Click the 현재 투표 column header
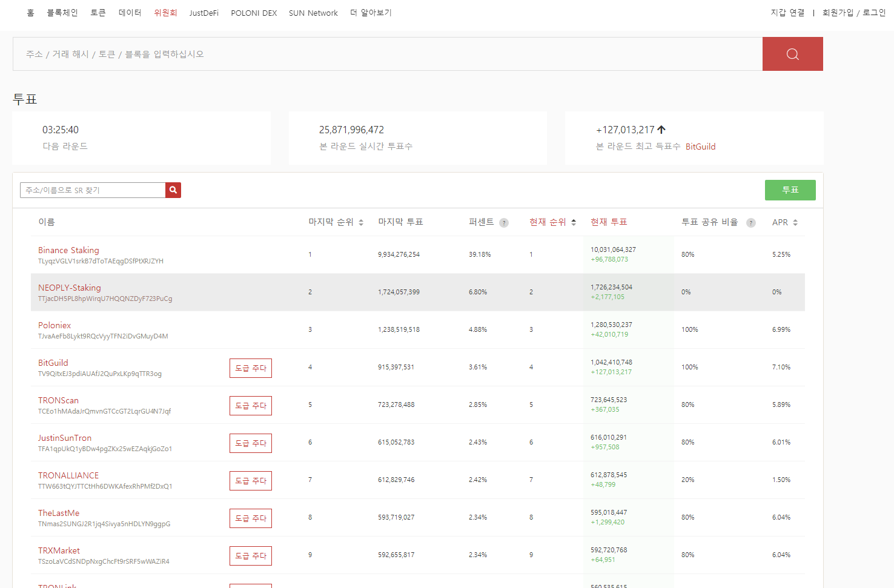894x588 pixels. point(609,222)
